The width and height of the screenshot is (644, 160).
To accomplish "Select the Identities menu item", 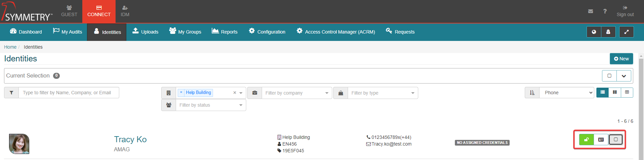I will click(107, 32).
